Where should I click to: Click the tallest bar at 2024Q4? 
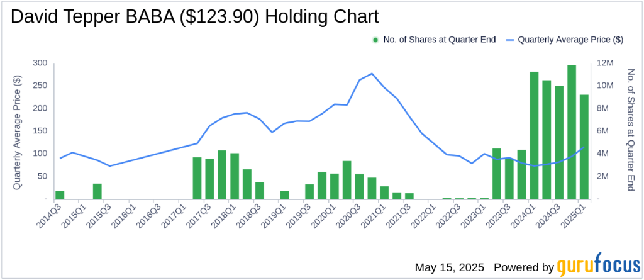coord(572,132)
